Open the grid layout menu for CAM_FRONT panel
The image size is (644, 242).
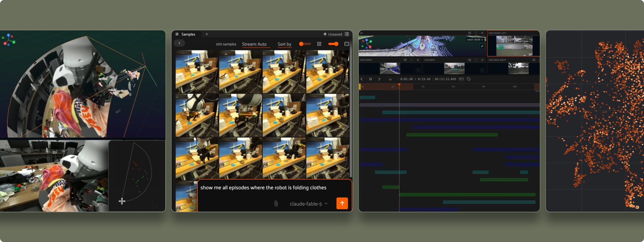pos(405,60)
